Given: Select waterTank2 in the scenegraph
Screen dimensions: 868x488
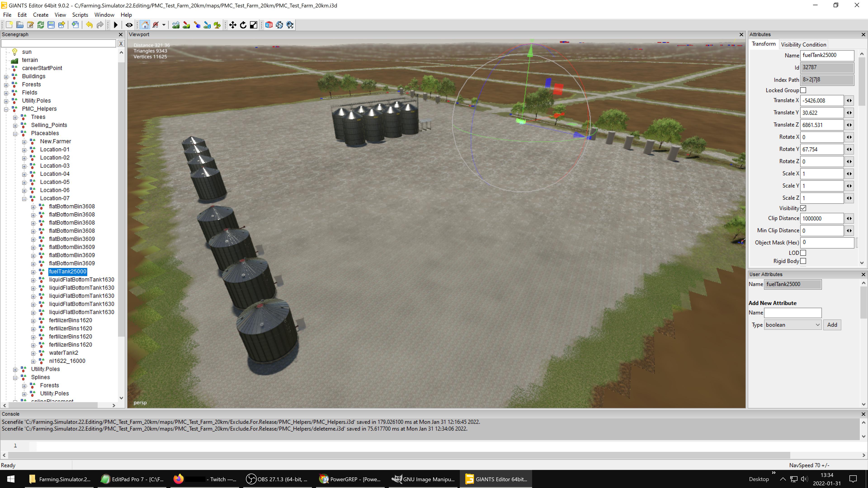Looking at the screenshot, I should pyautogui.click(x=64, y=353).
